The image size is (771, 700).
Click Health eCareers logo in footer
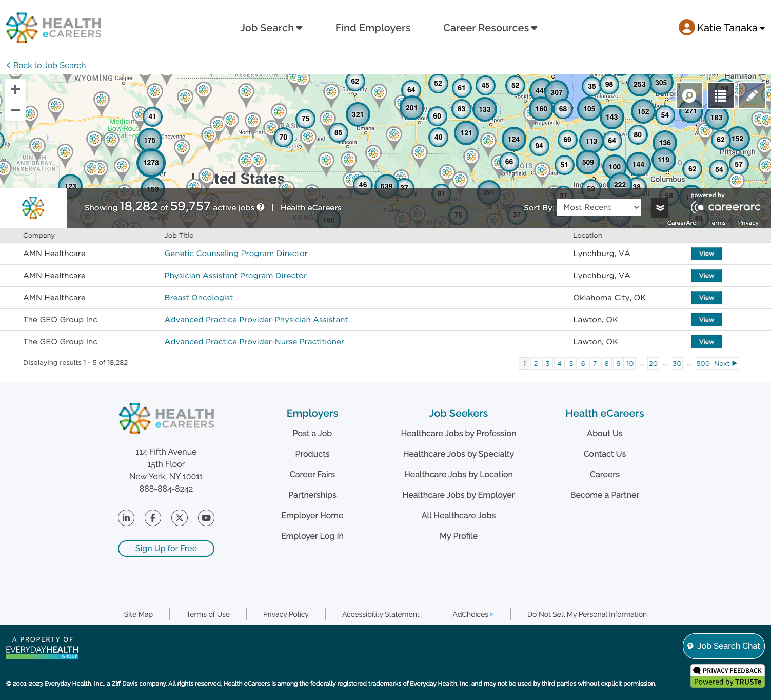167,418
